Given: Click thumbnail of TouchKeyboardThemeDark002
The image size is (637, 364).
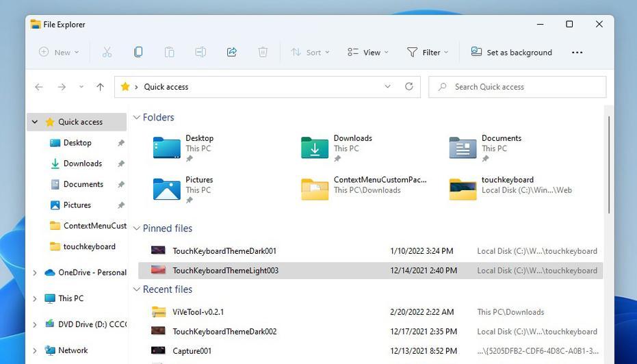Looking at the screenshot, I should pyautogui.click(x=158, y=330).
